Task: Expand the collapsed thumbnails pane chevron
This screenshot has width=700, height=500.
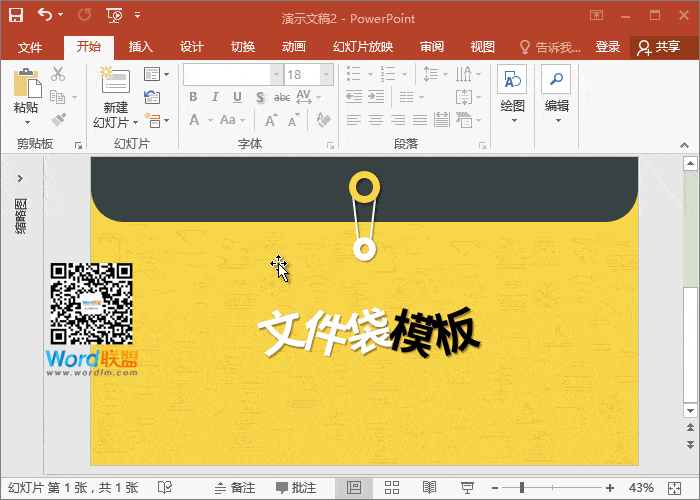Action: pyautogui.click(x=20, y=178)
